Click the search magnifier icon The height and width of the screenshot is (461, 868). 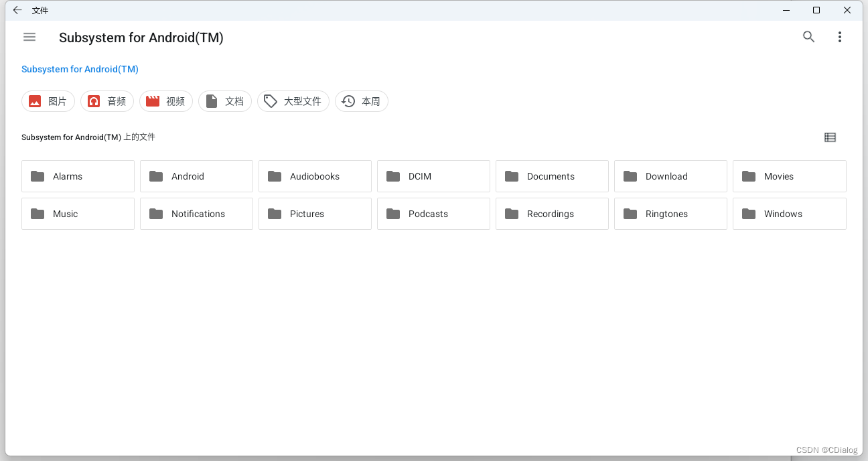808,37
